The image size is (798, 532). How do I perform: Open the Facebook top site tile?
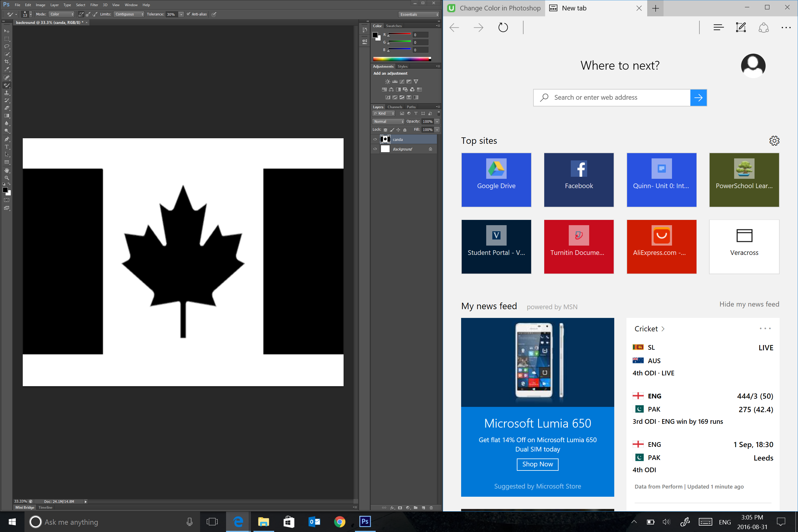click(579, 180)
